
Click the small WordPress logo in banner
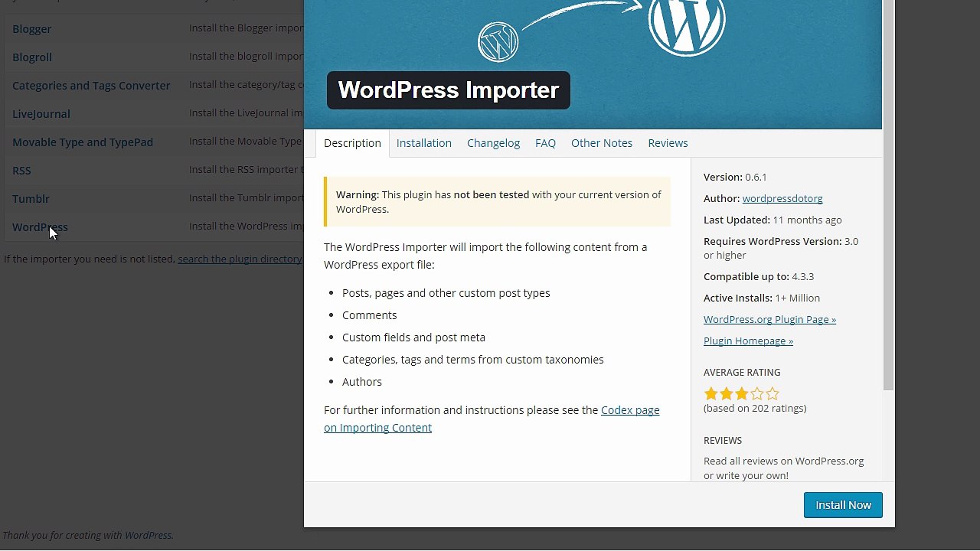point(498,42)
